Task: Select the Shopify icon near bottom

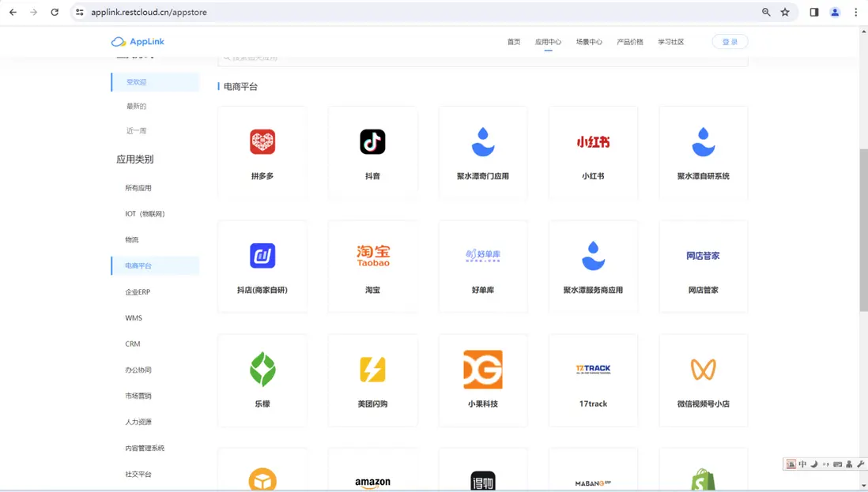Action: pyautogui.click(x=703, y=478)
